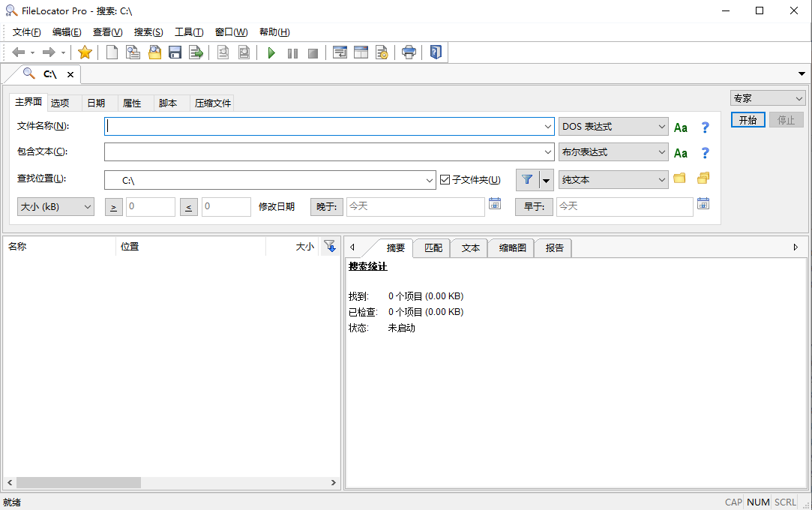Toggle the ≤ size filter button
Viewport: 812px width, 510px height.
tap(188, 207)
